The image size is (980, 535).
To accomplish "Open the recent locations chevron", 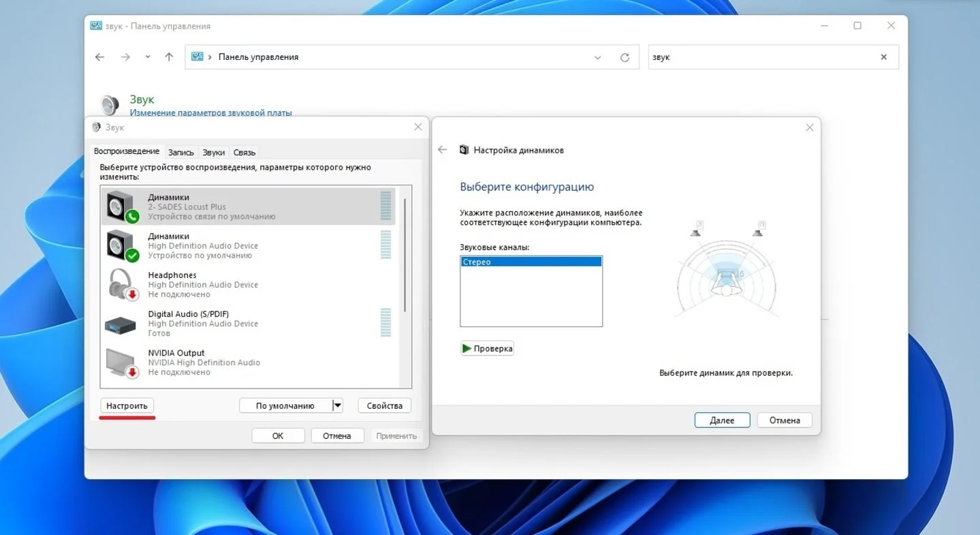I will click(148, 57).
